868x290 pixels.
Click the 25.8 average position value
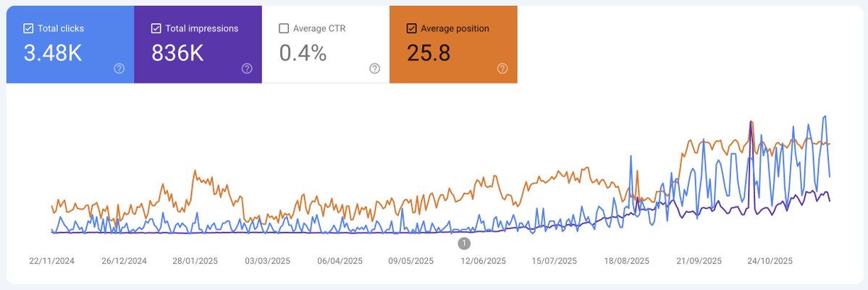point(427,54)
